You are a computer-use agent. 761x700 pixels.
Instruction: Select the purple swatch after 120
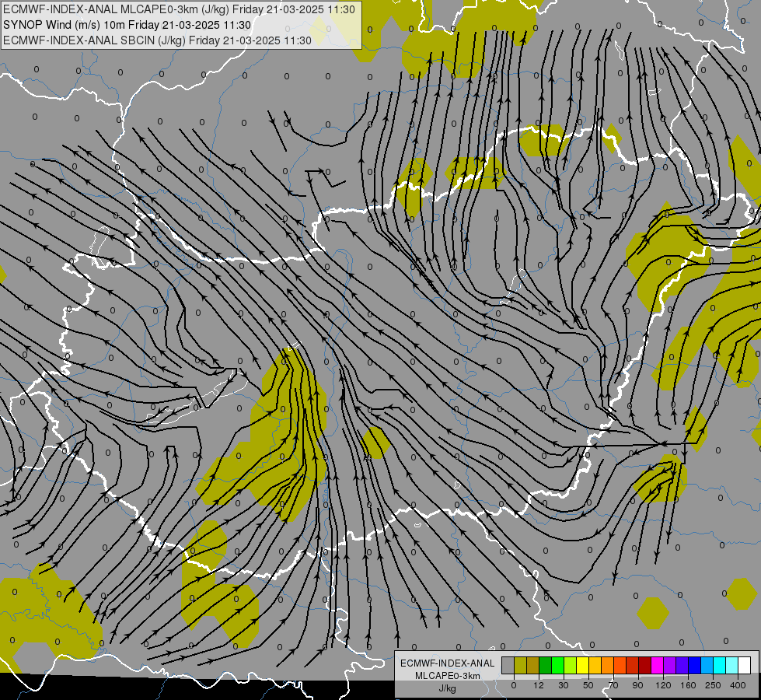[x=670, y=665]
